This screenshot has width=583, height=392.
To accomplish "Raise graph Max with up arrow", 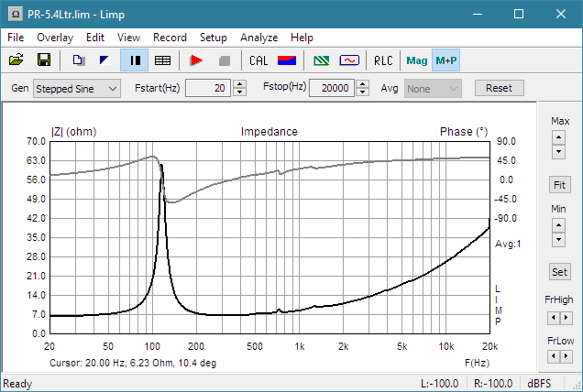I will 558,137.
